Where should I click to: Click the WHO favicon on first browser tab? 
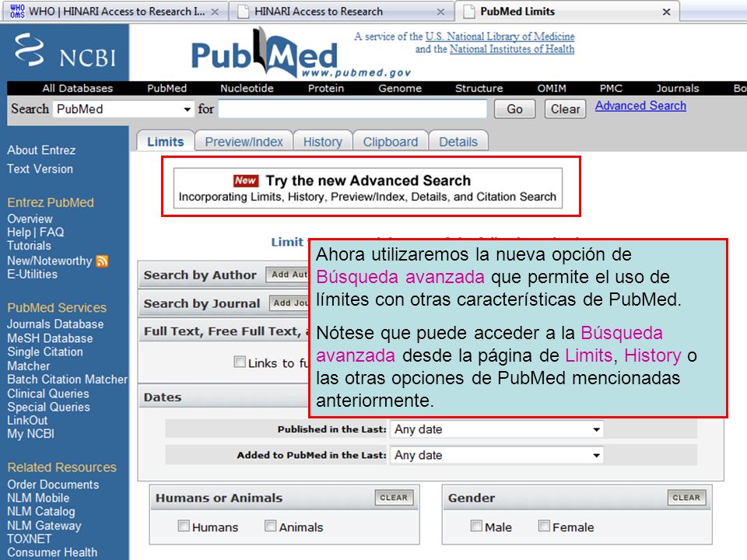pos(17,11)
